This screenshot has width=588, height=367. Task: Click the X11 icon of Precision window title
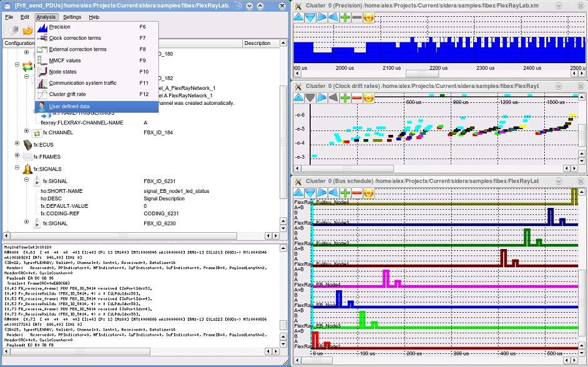pos(298,6)
